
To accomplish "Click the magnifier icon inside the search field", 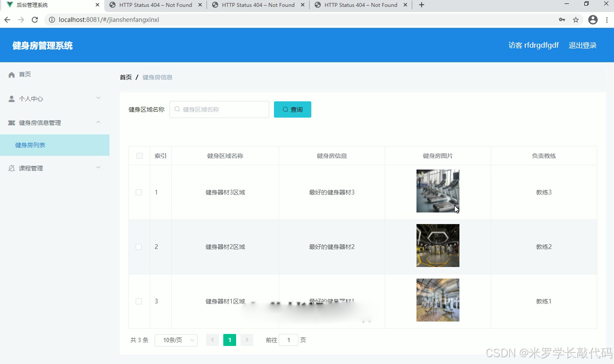I will click(x=177, y=109).
